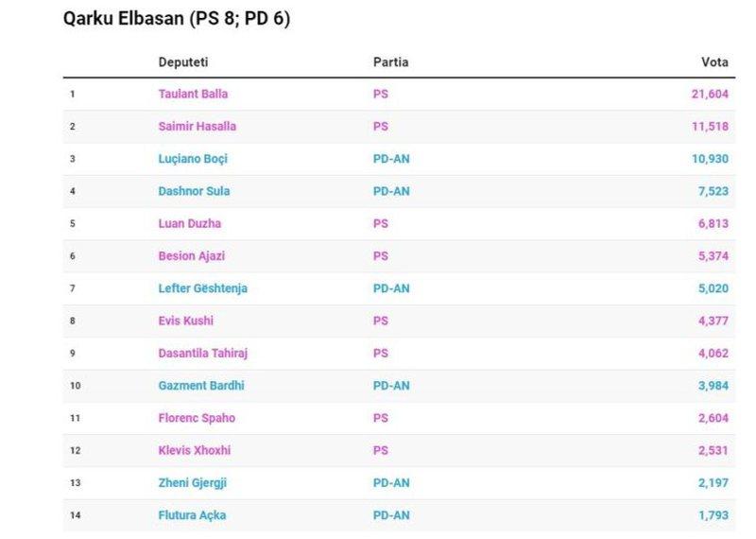The width and height of the screenshot is (756, 539).
Task: Sort by the Vota column header
Action: (x=714, y=61)
